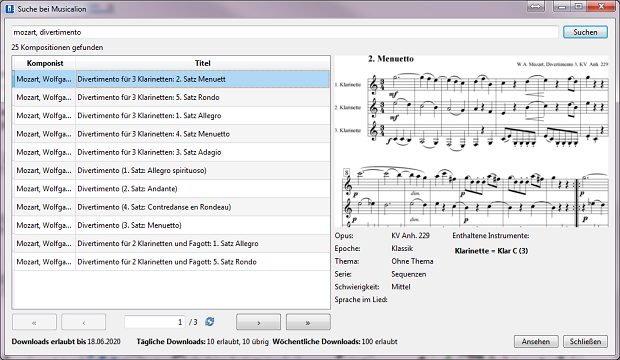Click the double-arrow resize icon in title bar

(x=536, y=6)
